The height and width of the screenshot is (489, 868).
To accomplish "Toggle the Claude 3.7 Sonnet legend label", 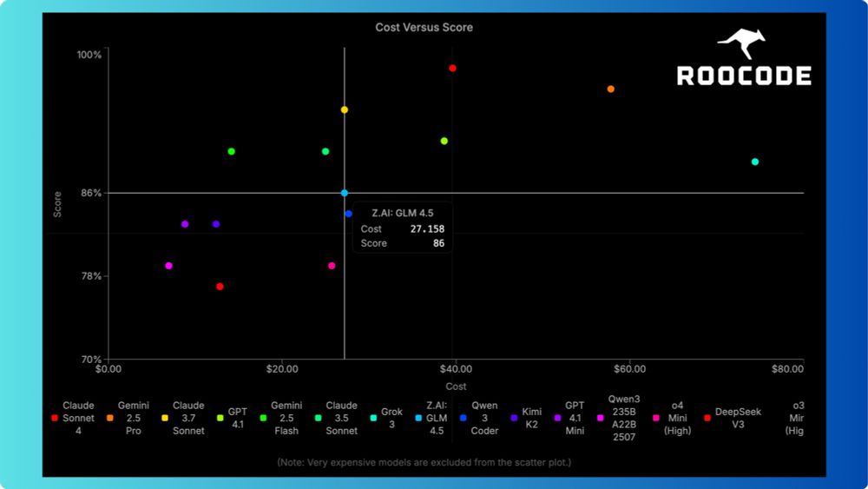I will coord(188,418).
